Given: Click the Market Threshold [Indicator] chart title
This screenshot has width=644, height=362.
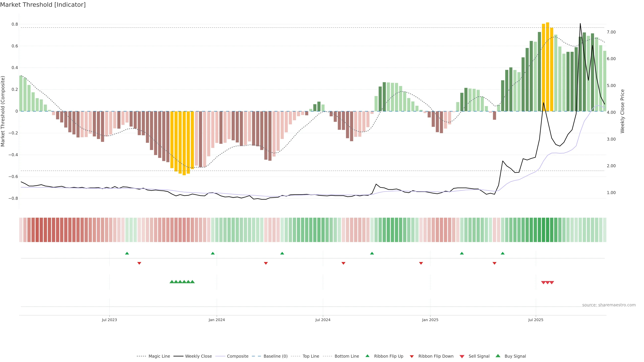Looking at the screenshot, I should 43,5.
